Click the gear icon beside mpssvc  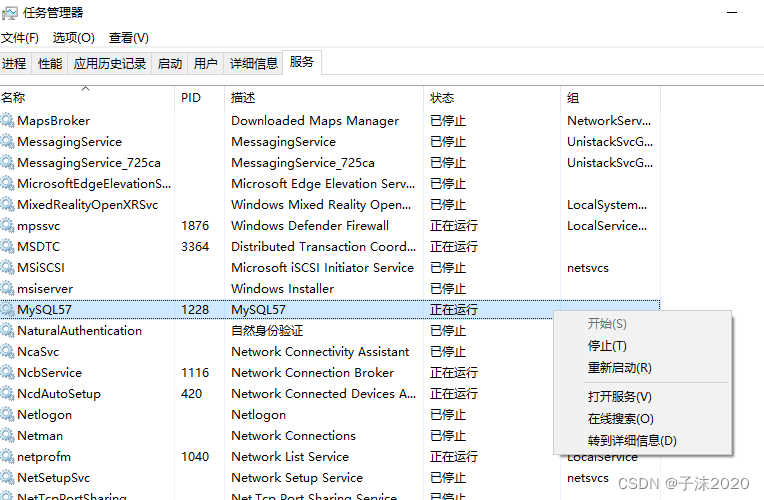(7, 225)
